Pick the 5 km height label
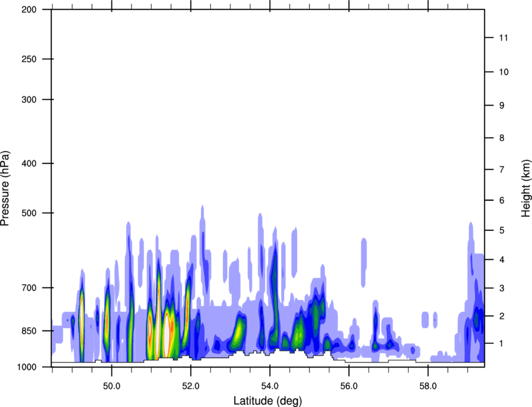The width and height of the screenshot is (532, 407). tap(502, 230)
